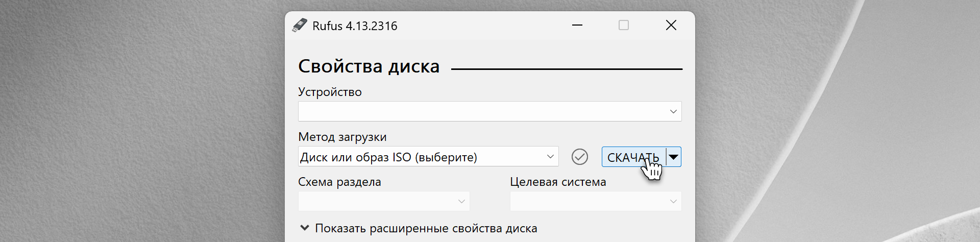The width and height of the screenshot is (980, 242).
Task: Click the chevron arrow of Устройство field
Action: coord(673,111)
